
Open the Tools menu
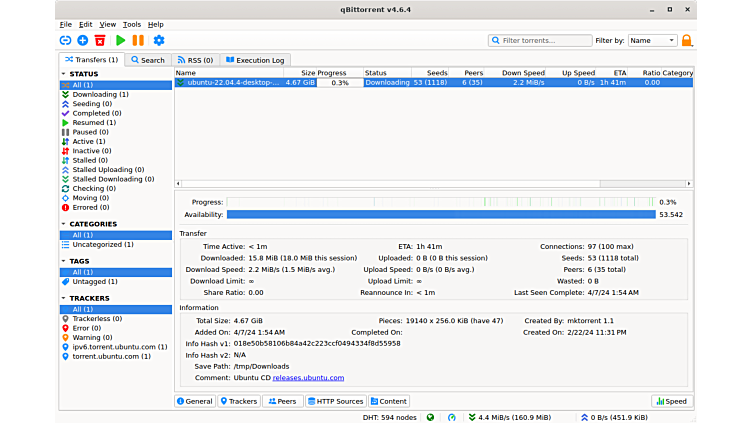[x=132, y=24]
